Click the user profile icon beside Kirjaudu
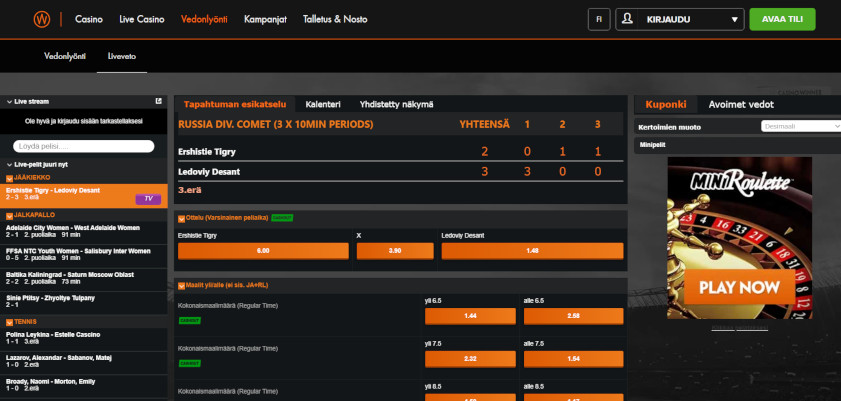This screenshot has width=841, height=401. [x=626, y=19]
